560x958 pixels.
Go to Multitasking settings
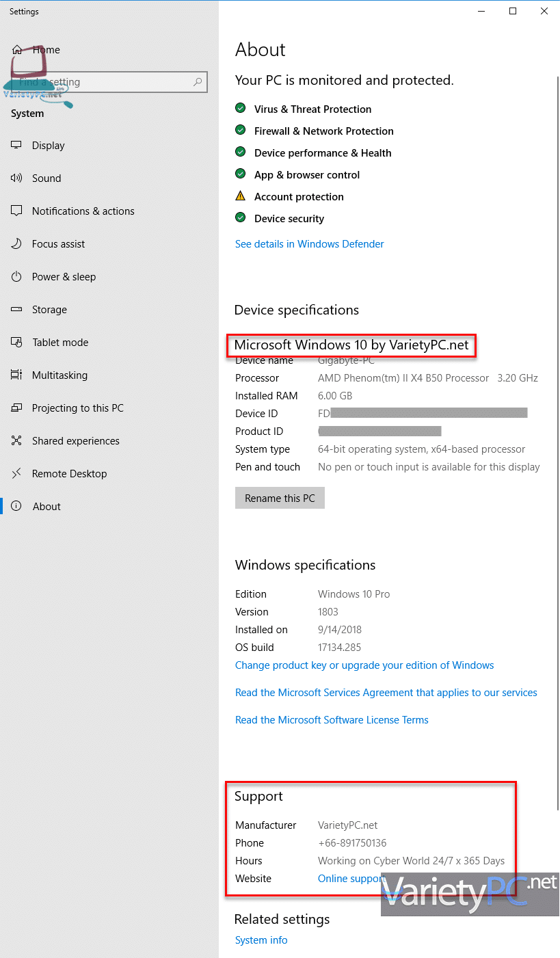click(109, 375)
